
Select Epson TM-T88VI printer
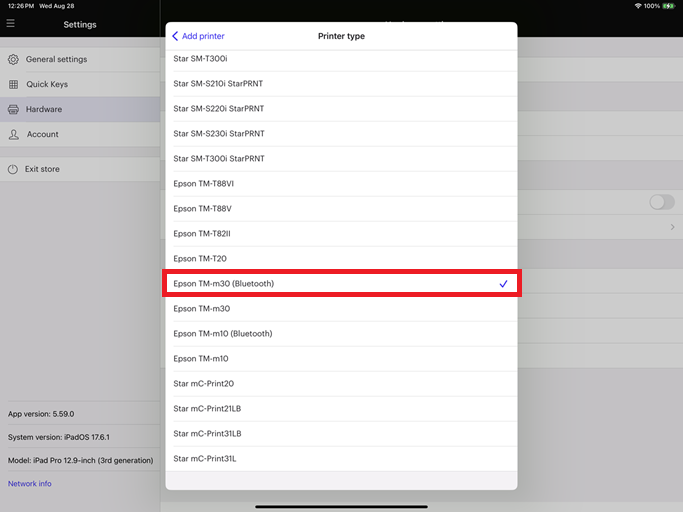coord(342,184)
